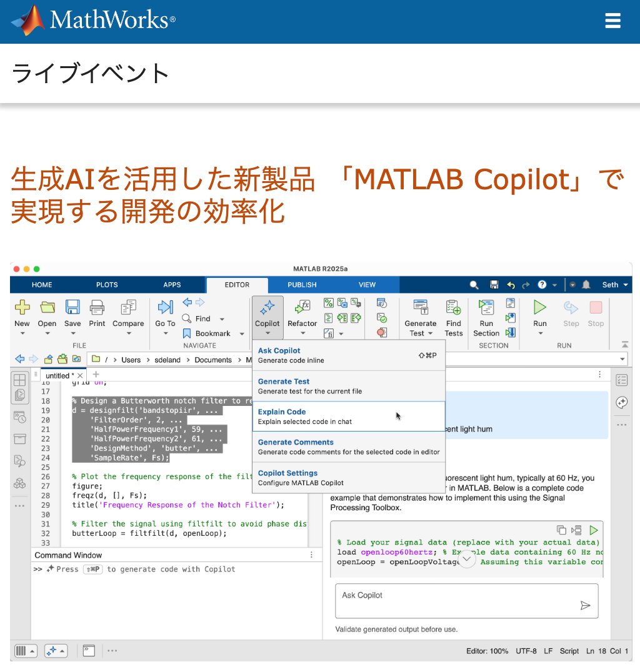The image size is (640, 672).
Task: Expand the Bookmark dropdown arrow
Action: click(x=242, y=334)
